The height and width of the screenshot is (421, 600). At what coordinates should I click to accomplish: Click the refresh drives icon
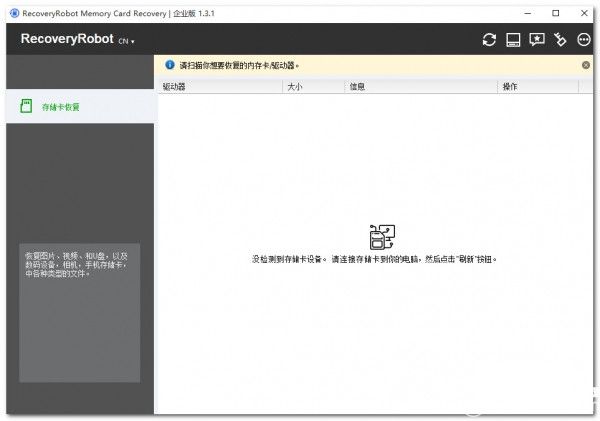pos(489,39)
